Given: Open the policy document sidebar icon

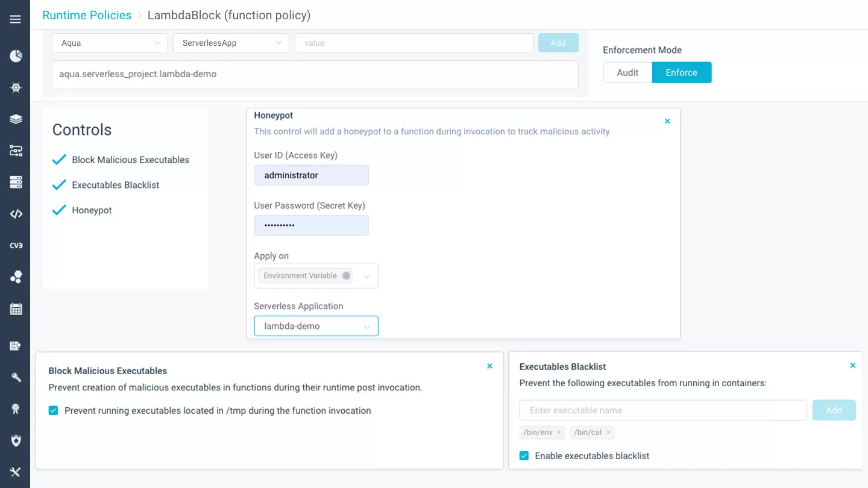Looking at the screenshot, I should click(x=16, y=346).
